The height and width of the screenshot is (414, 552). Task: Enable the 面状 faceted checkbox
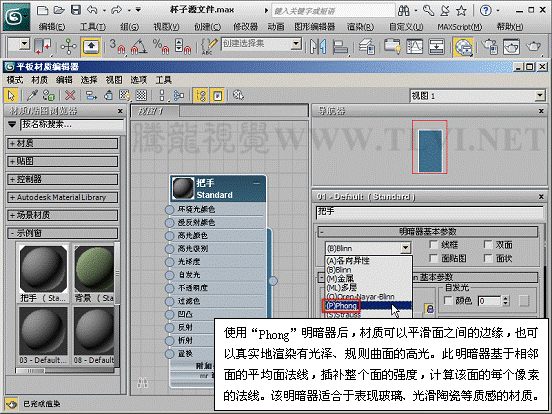coord(488,258)
